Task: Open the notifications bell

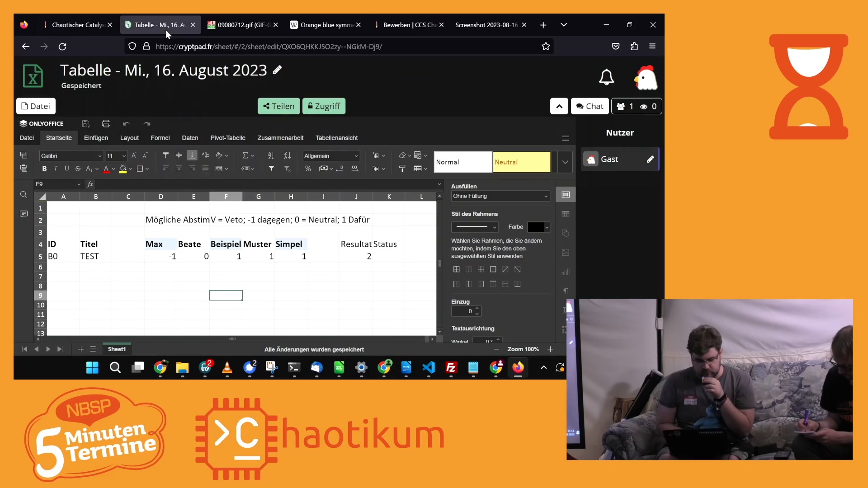Action: coord(606,77)
